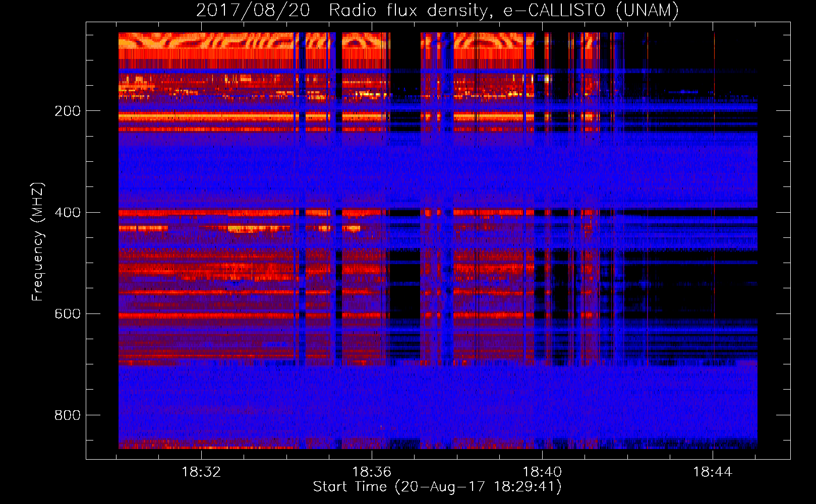
Task: Click the 18:40 time tick label
Action: point(542,472)
